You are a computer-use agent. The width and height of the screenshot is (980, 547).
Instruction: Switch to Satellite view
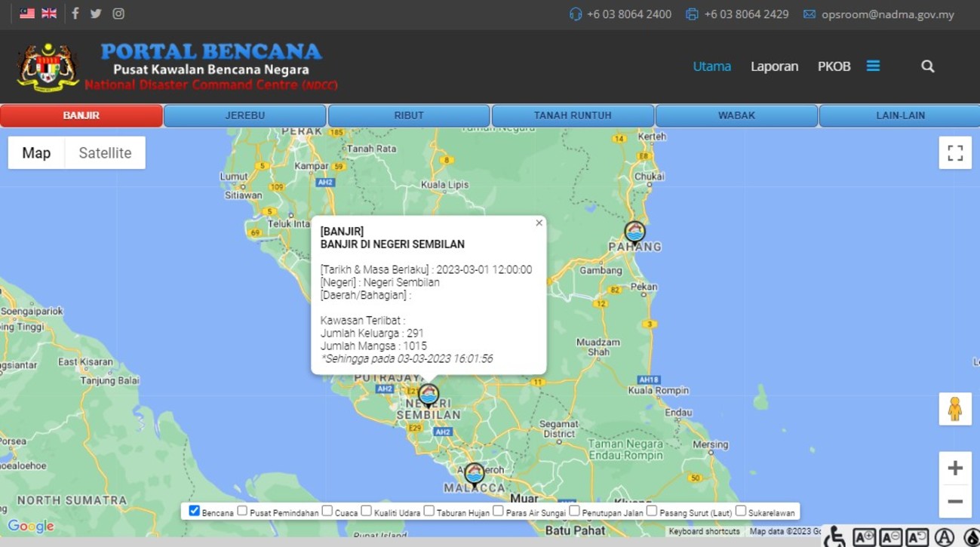105,153
